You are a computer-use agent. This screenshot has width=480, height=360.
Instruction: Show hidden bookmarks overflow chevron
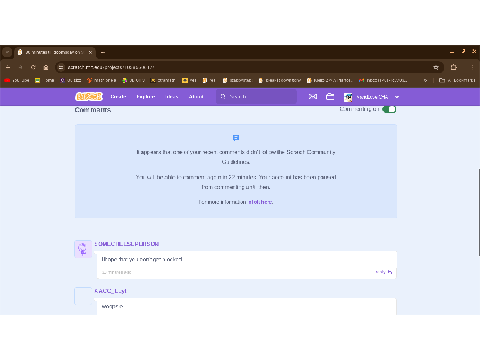tap(425, 80)
